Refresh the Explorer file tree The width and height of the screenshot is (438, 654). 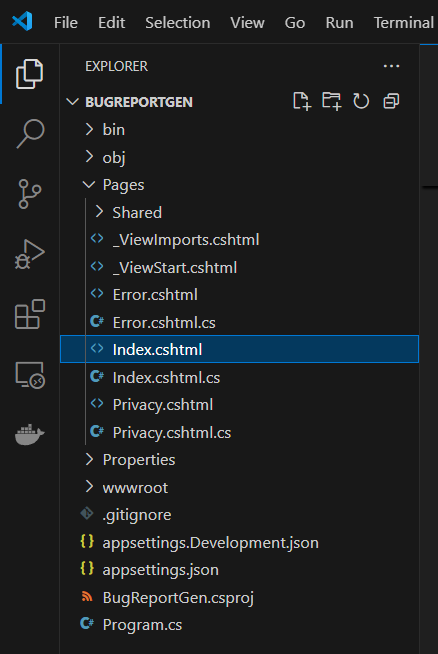pyautogui.click(x=361, y=101)
